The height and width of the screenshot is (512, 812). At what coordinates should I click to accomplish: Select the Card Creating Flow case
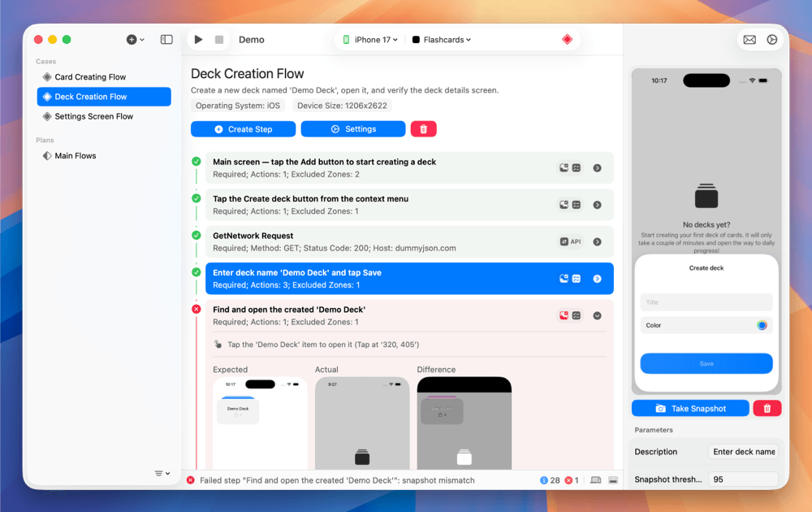[104, 76]
